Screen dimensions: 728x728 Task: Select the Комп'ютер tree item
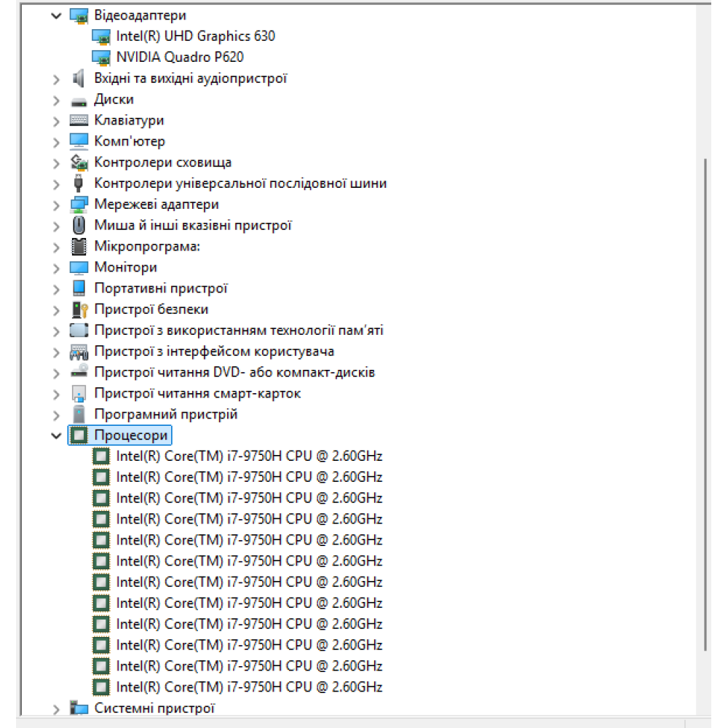point(130,141)
